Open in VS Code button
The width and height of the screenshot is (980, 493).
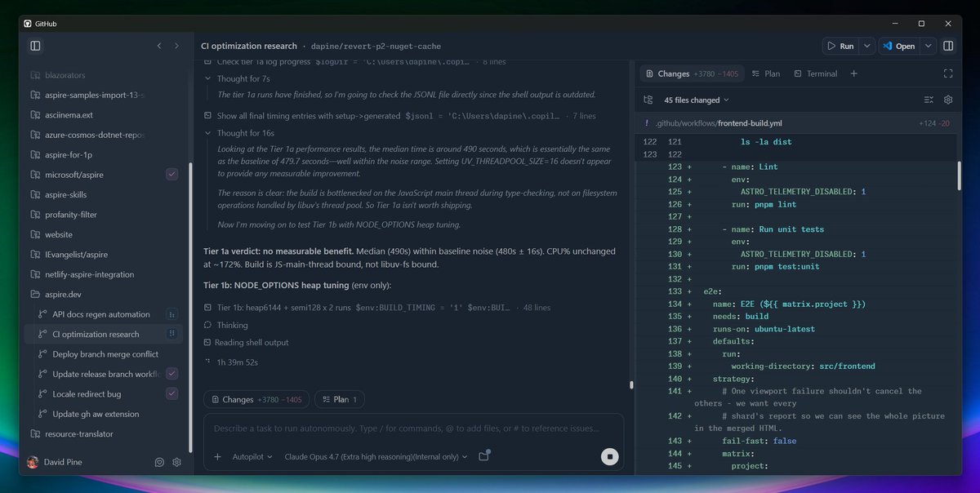pos(899,47)
